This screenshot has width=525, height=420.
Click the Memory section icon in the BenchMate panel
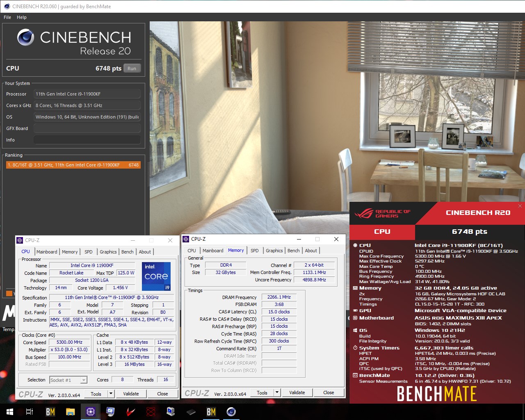(355, 288)
